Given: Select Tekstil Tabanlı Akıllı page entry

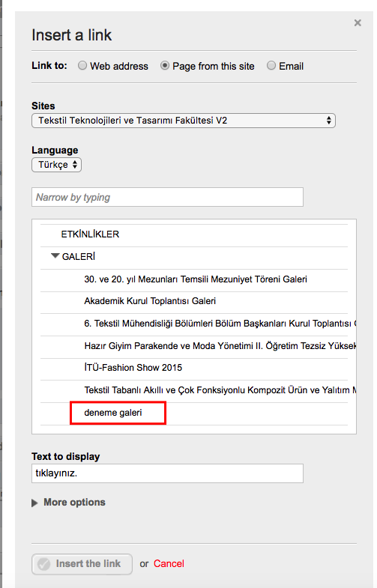Looking at the screenshot, I should 220,390.
